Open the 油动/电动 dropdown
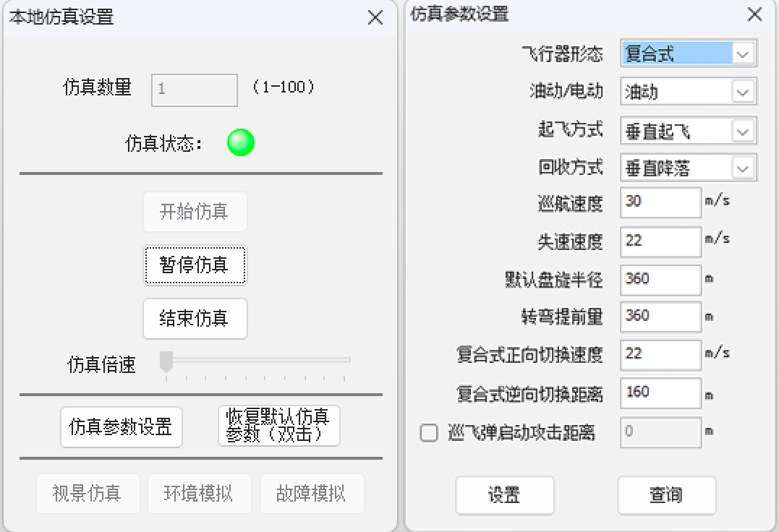Screen dimensions: 779x532 click(688, 91)
